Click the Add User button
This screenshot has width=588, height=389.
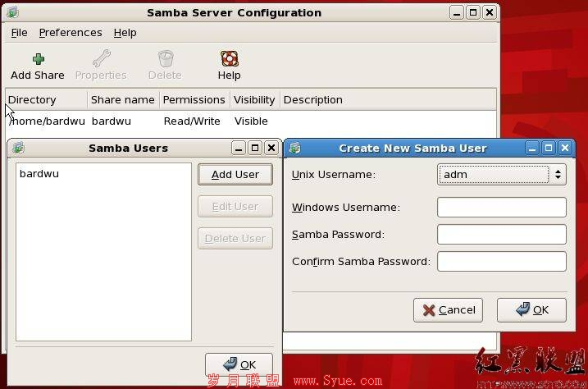click(235, 175)
